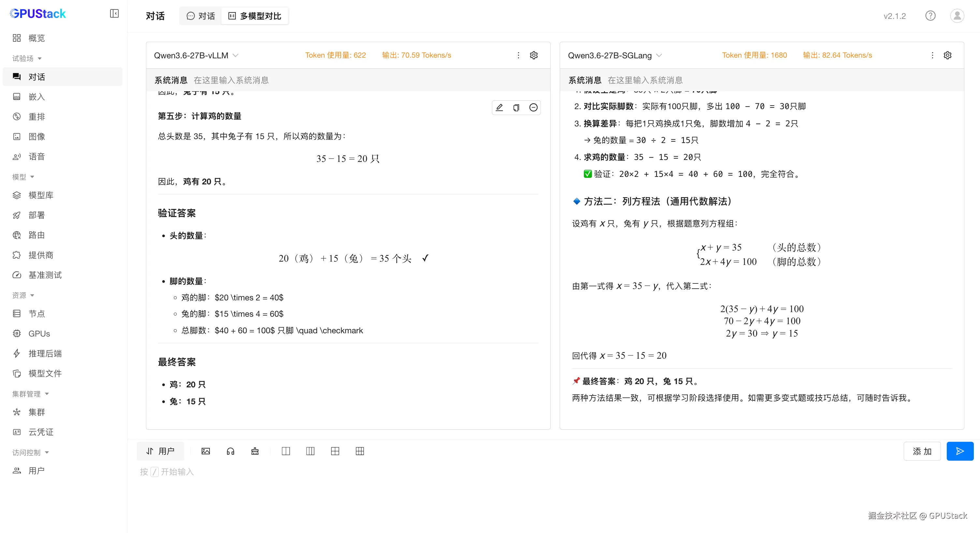Click the edit pencil icon on message
Viewport: 980px width, 533px height.
pyautogui.click(x=499, y=108)
